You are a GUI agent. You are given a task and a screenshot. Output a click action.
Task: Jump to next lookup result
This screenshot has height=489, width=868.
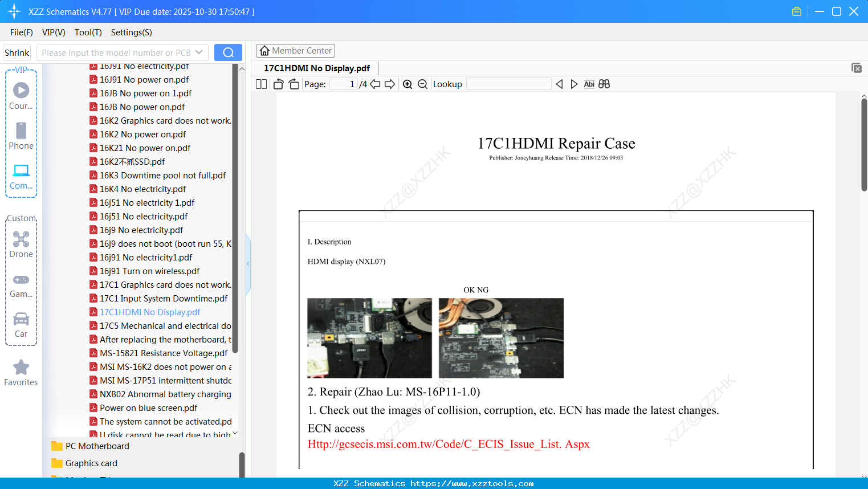click(x=574, y=84)
